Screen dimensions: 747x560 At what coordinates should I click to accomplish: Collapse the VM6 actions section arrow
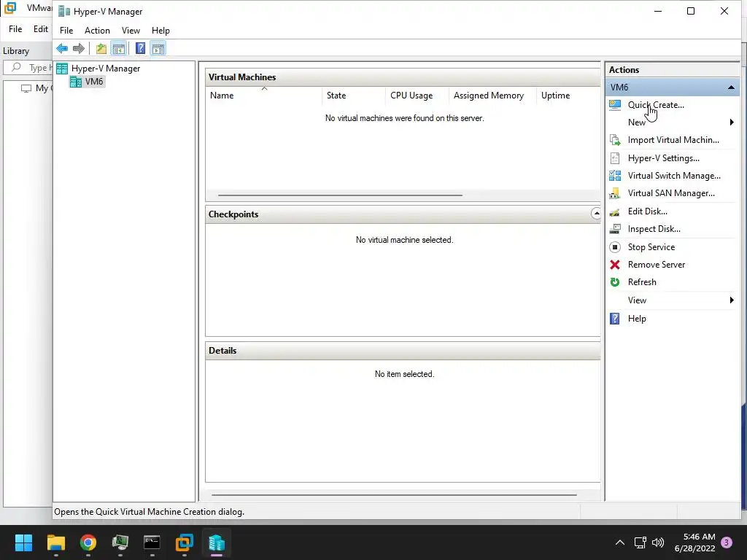731,87
